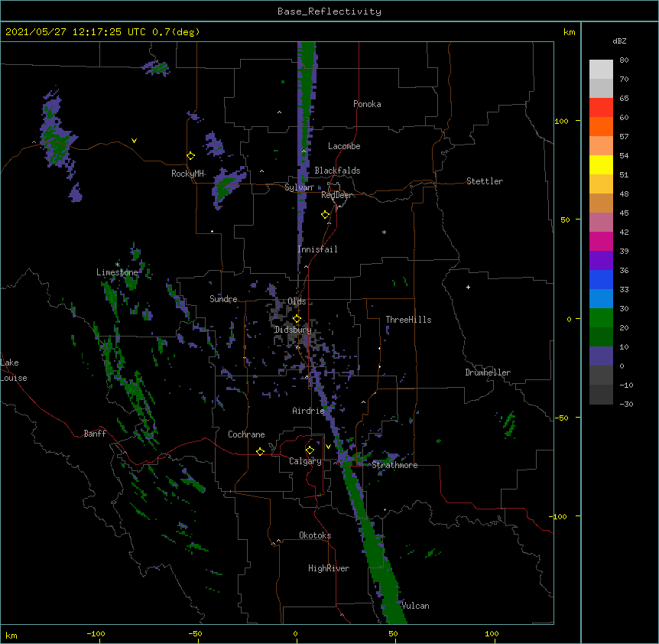The height and width of the screenshot is (644, 659).
Task: Click the Ponoka city label
Action: (367, 104)
